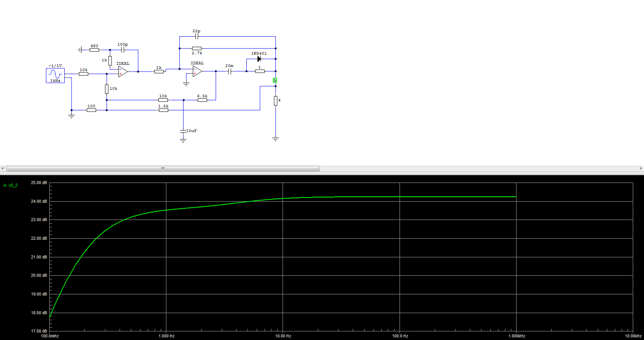The width and height of the screenshot is (644, 340).
Task: Click the ground below the 4 ohm load
Action: (x=275, y=139)
